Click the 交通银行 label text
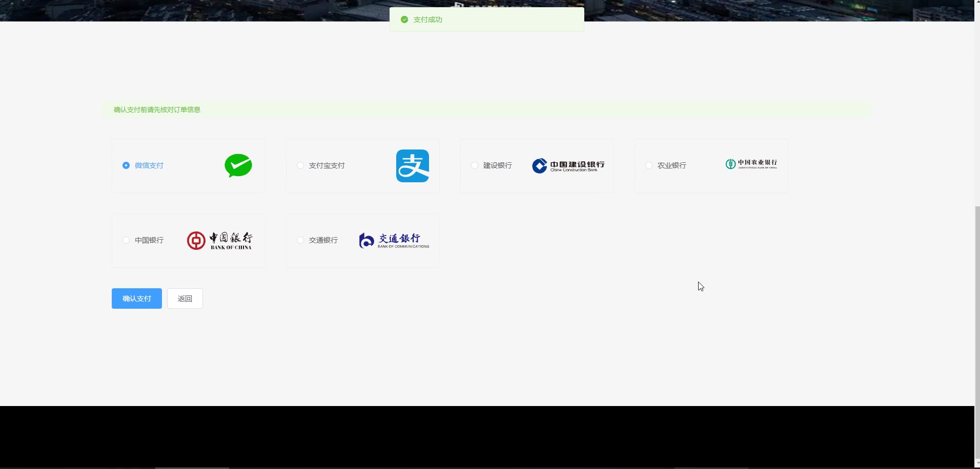This screenshot has width=980, height=469. tap(323, 240)
